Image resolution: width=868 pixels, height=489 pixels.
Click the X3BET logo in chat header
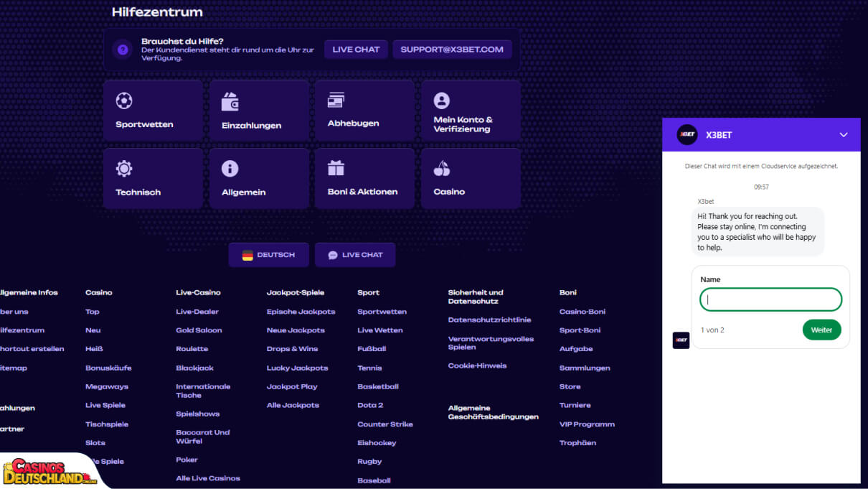[x=687, y=134]
